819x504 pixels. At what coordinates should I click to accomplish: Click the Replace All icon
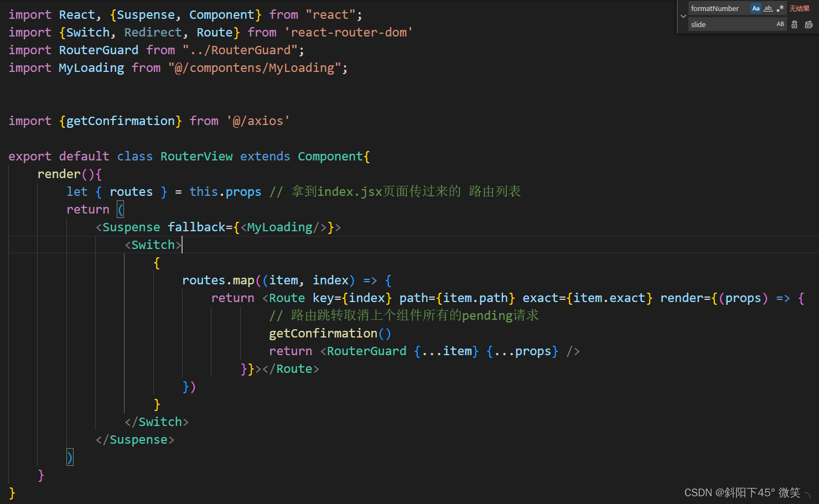(x=808, y=24)
